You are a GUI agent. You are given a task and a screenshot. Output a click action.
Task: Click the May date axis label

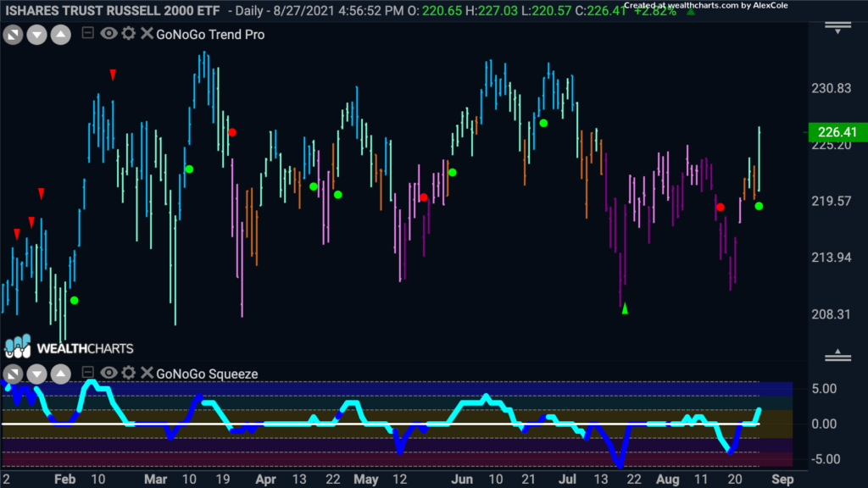[366, 480]
